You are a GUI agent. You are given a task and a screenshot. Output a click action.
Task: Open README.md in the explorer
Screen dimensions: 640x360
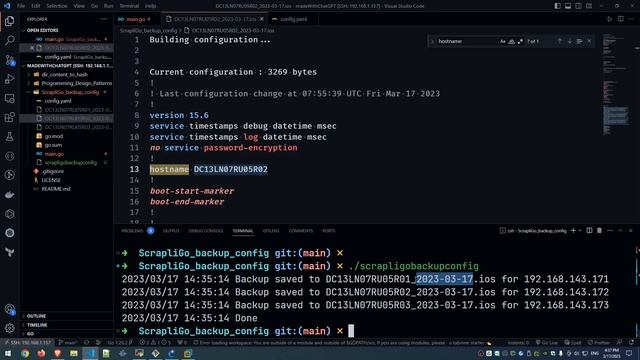56,189
